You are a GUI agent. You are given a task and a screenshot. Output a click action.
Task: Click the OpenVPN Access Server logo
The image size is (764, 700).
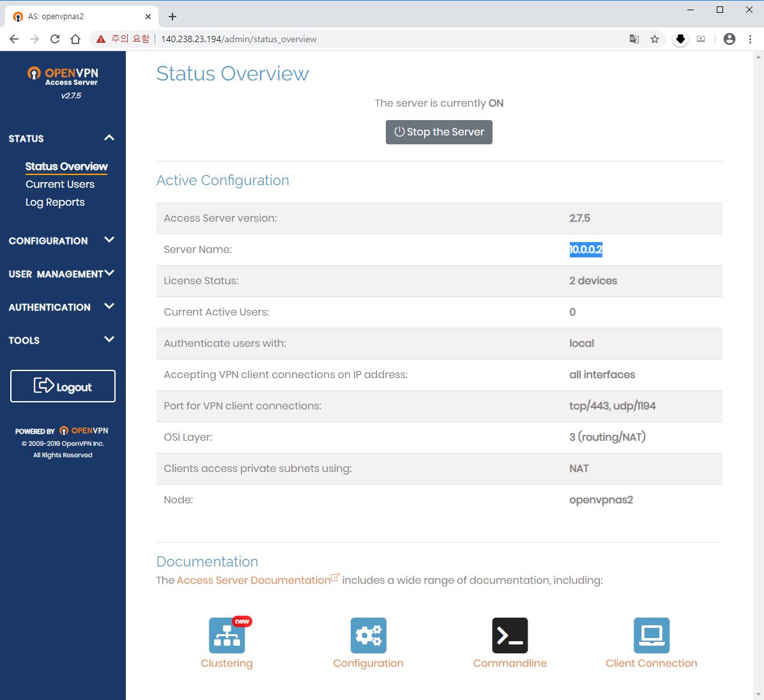[x=63, y=77]
